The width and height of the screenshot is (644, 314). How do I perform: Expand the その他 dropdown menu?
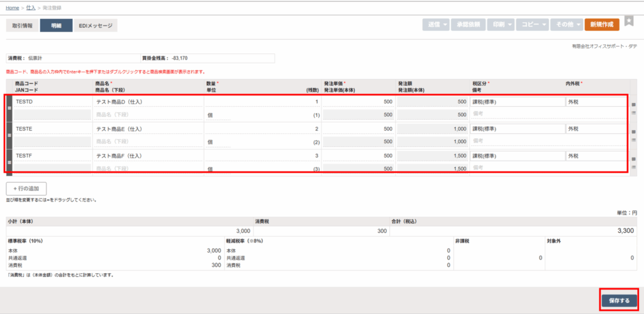(567, 24)
